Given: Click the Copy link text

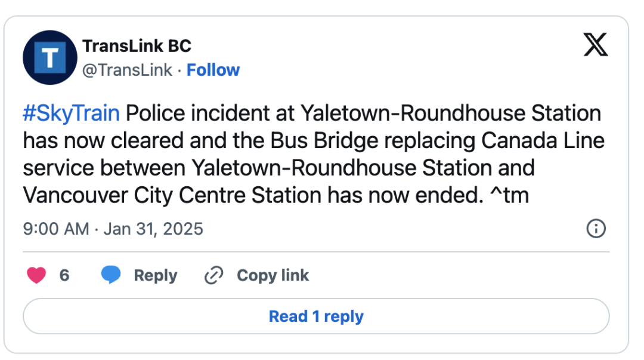Looking at the screenshot, I should click(x=273, y=275).
